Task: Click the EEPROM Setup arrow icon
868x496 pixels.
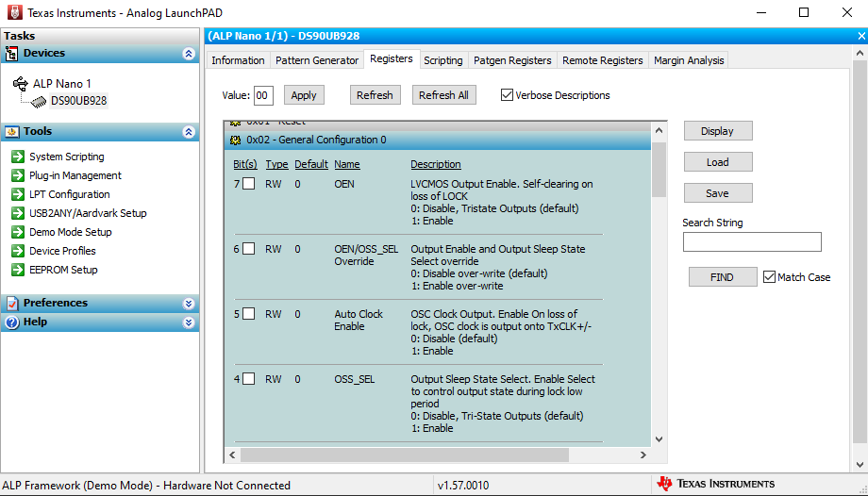Action: click(18, 270)
